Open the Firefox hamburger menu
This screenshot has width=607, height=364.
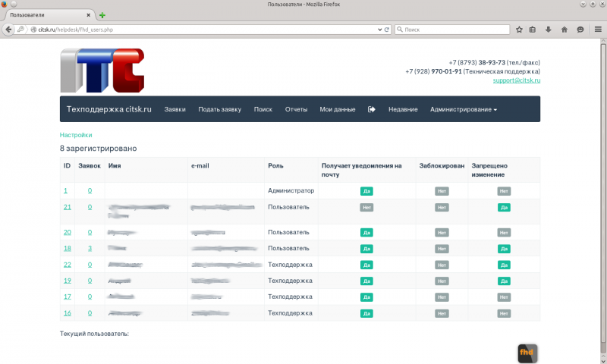(598, 30)
